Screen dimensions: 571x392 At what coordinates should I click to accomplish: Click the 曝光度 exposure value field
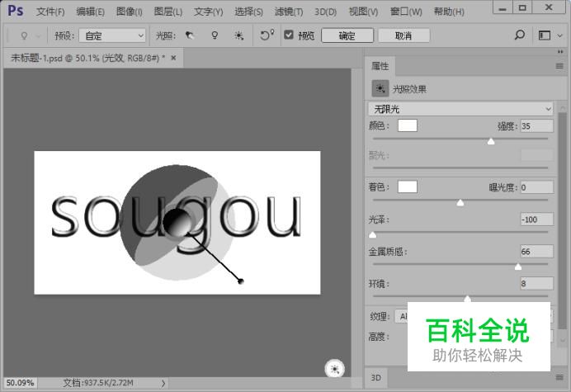[537, 187]
